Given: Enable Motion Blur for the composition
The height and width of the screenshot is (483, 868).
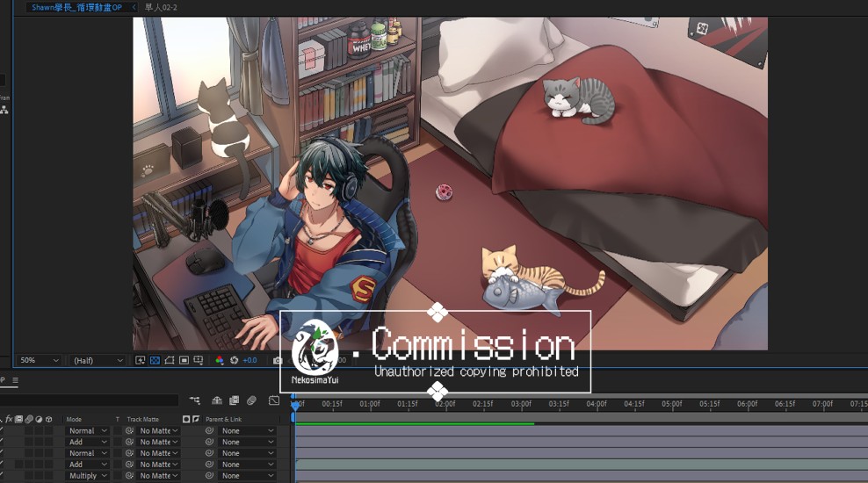Looking at the screenshot, I should coord(251,400).
